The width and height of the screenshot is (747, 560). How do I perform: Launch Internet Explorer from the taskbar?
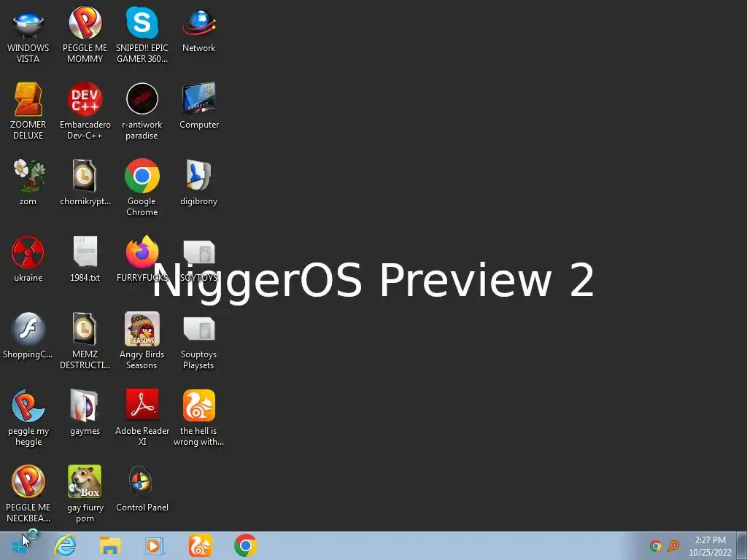[65, 545]
